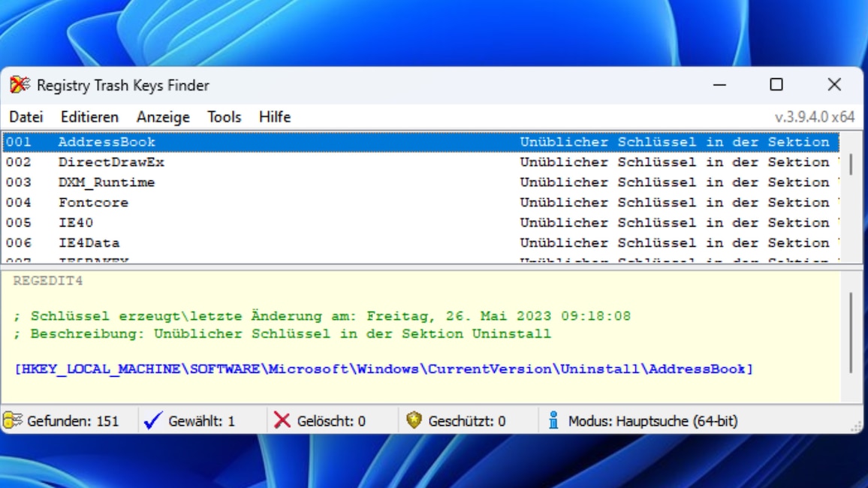Viewport: 868px width, 488px height.
Task: Select the IE4Data key row
Action: [x=89, y=243]
